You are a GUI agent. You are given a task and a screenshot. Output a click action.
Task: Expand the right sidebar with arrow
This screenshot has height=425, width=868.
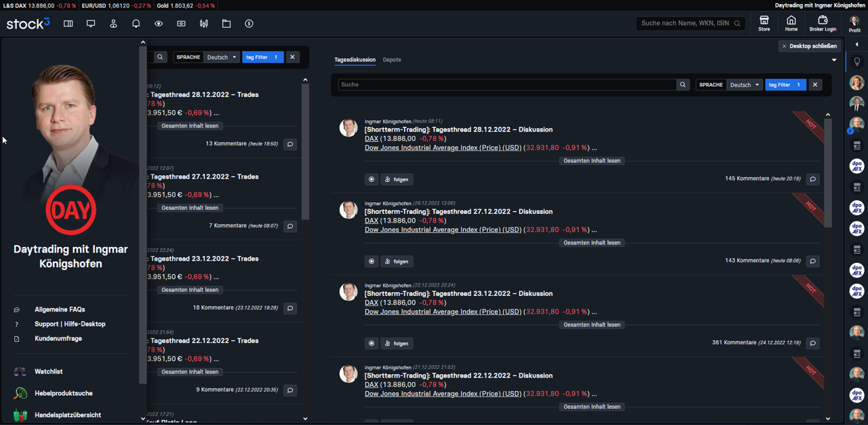pyautogui.click(x=856, y=45)
